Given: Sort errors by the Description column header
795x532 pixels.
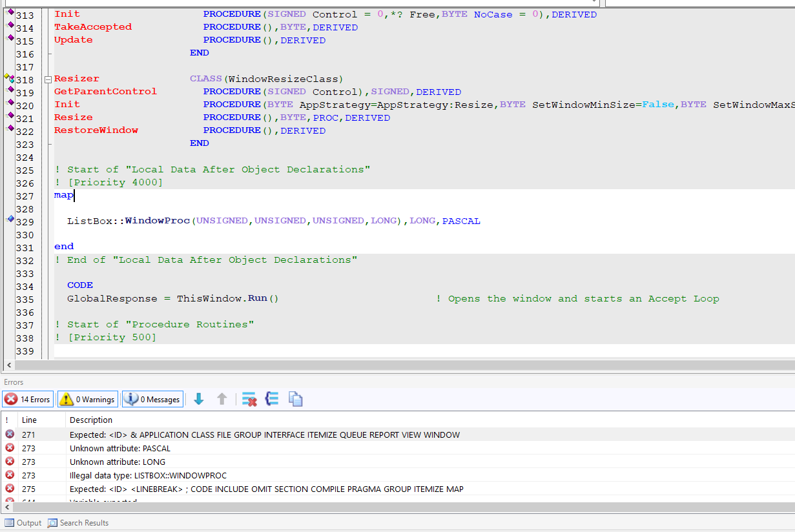Looking at the screenshot, I should pos(91,420).
